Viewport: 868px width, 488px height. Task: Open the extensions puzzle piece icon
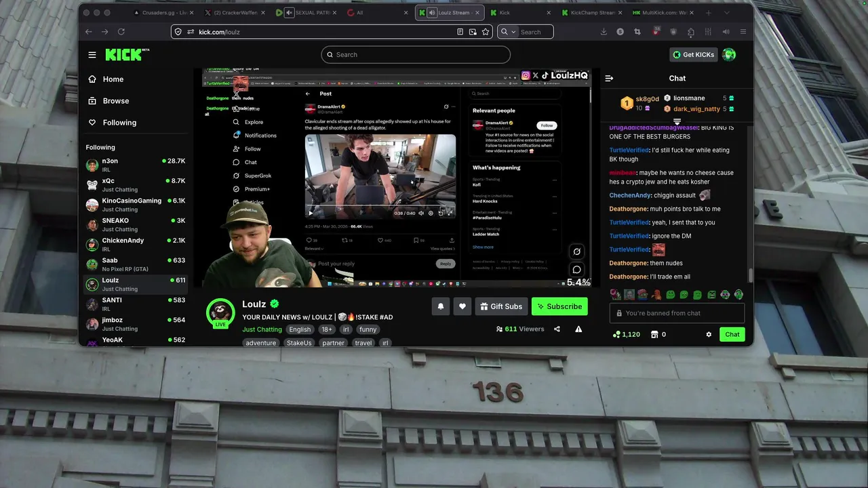(690, 32)
